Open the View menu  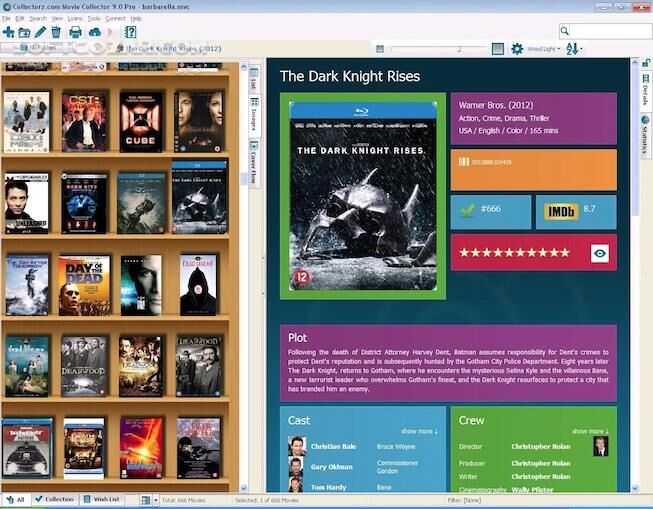pos(57,18)
